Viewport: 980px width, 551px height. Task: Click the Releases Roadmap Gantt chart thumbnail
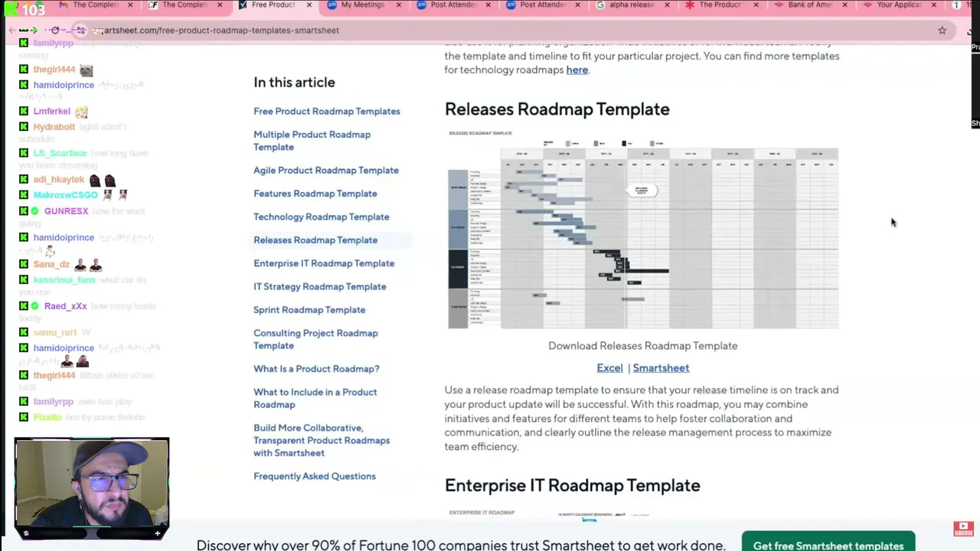(643, 230)
